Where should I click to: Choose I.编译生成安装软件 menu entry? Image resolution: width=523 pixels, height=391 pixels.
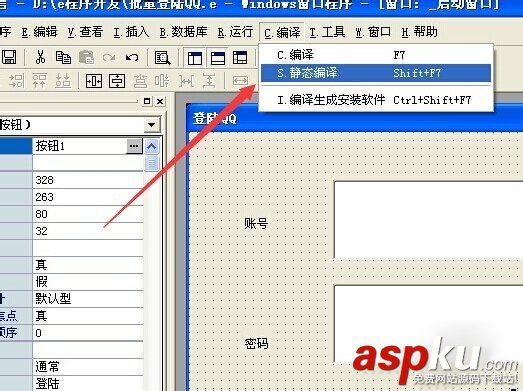[x=376, y=100]
